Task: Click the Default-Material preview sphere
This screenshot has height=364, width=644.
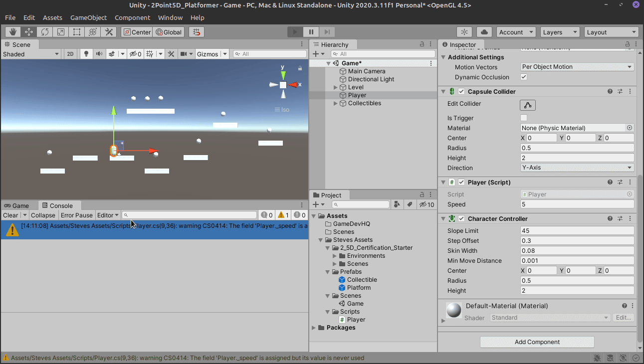Action: point(453,310)
